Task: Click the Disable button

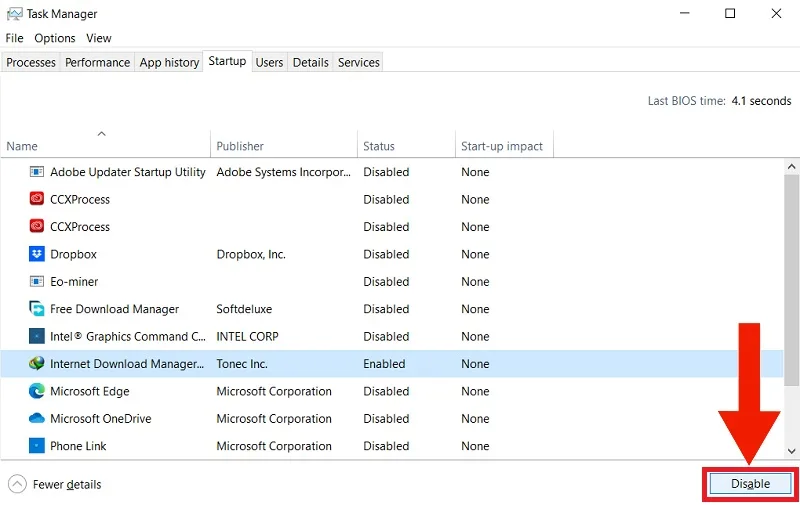Action: [x=750, y=484]
